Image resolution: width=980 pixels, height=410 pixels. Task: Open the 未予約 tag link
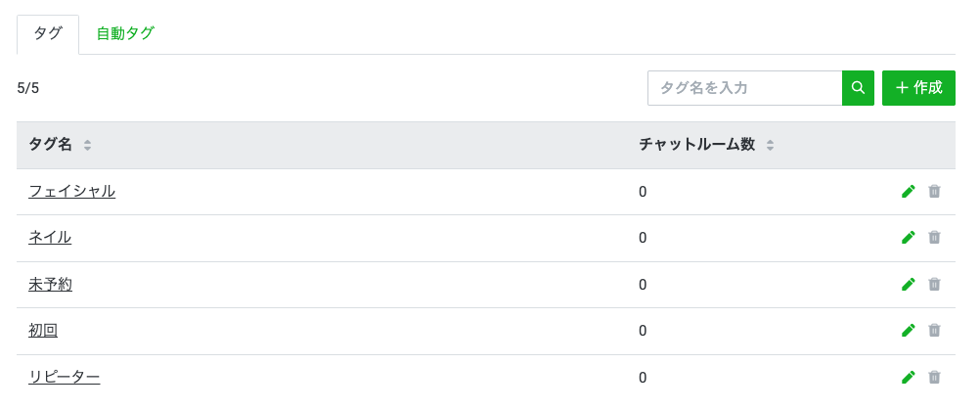coord(51,285)
